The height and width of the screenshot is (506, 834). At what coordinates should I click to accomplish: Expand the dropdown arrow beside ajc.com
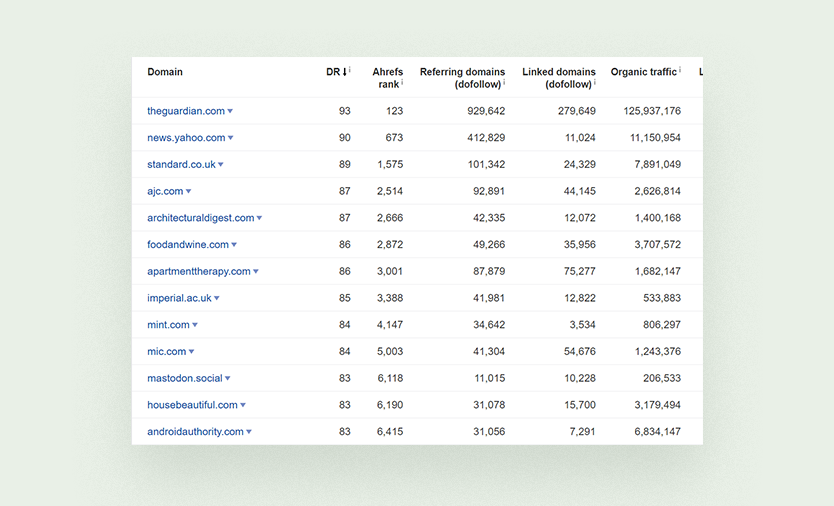pyautogui.click(x=188, y=192)
